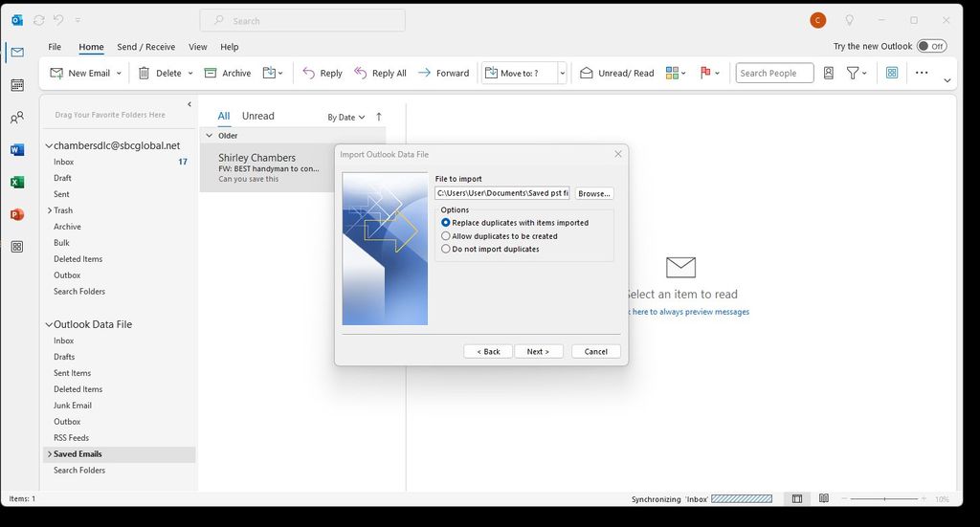Reverse sort order arrow in message list
This screenshot has height=527, width=980.
tap(379, 117)
